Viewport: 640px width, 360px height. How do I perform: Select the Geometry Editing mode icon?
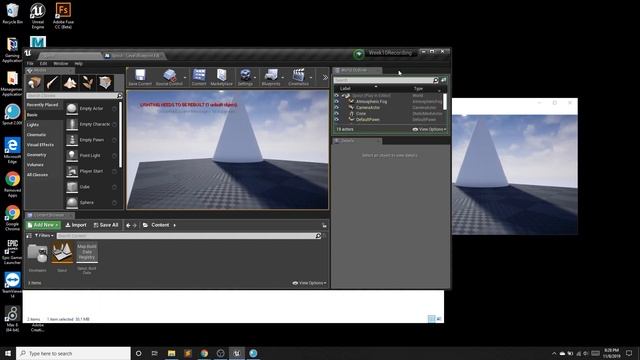(x=105, y=83)
